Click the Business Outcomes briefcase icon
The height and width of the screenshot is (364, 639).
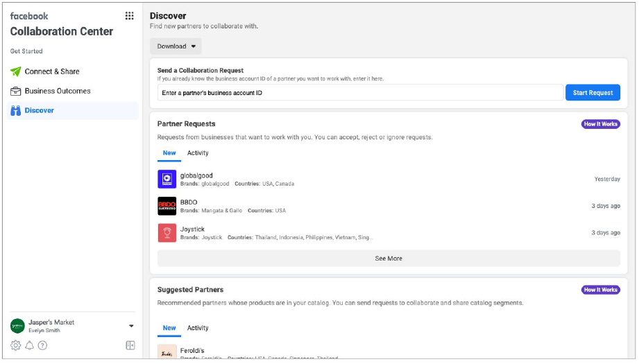point(15,91)
